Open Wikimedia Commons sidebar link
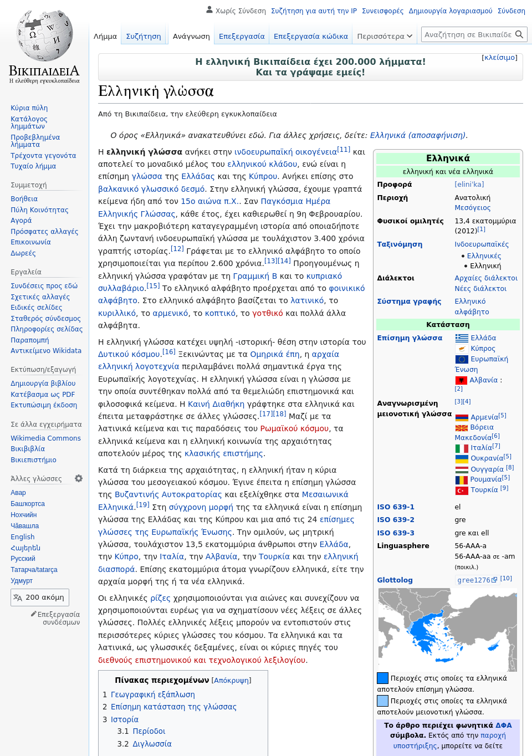This screenshot has width=532, height=756. click(x=45, y=438)
